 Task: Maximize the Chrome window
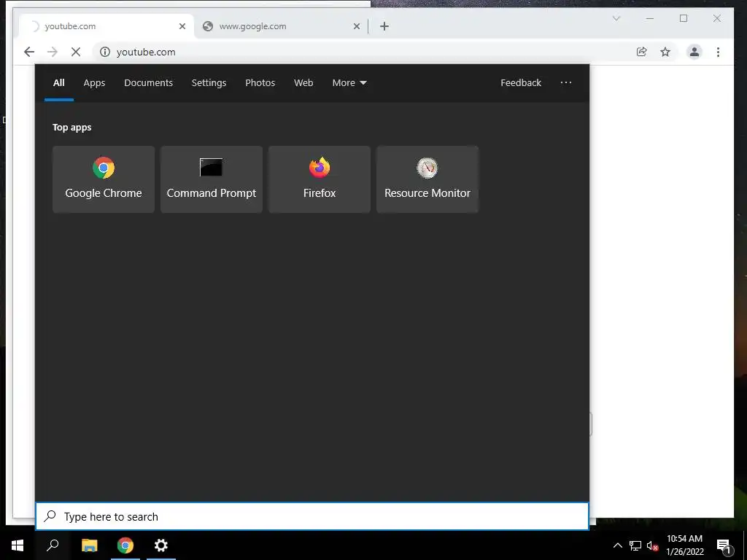[684, 18]
